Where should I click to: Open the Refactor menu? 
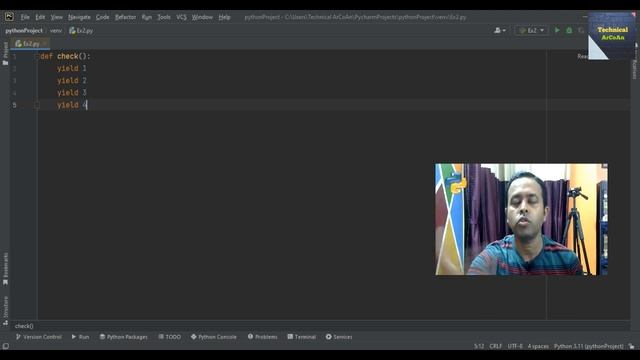tap(125, 17)
